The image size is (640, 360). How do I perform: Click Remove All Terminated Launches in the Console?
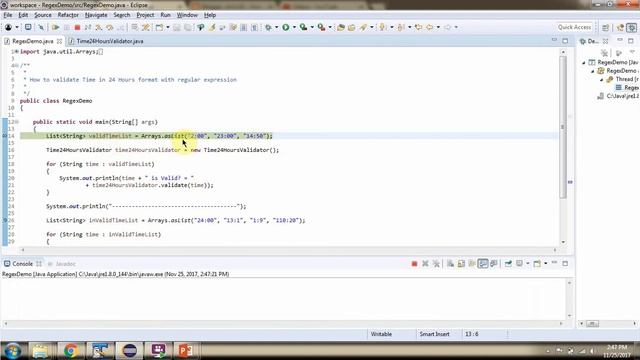[436, 264]
